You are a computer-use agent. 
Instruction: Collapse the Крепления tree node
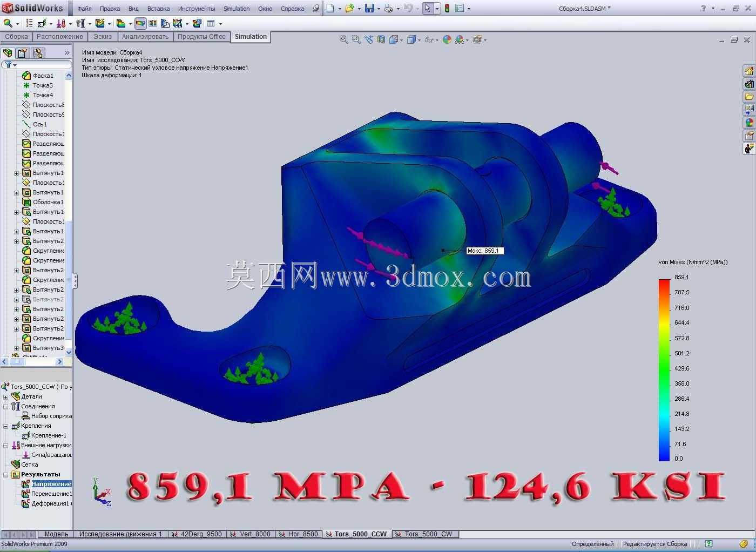tap(6, 426)
